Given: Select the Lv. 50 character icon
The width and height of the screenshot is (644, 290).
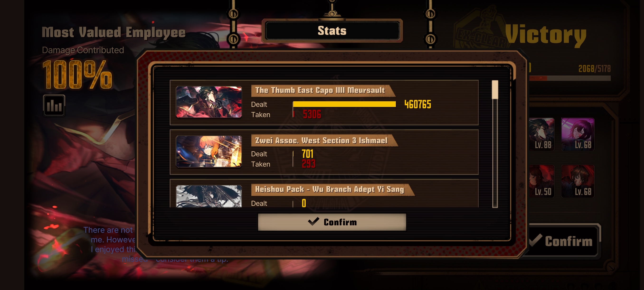Looking at the screenshot, I should pyautogui.click(x=541, y=181).
